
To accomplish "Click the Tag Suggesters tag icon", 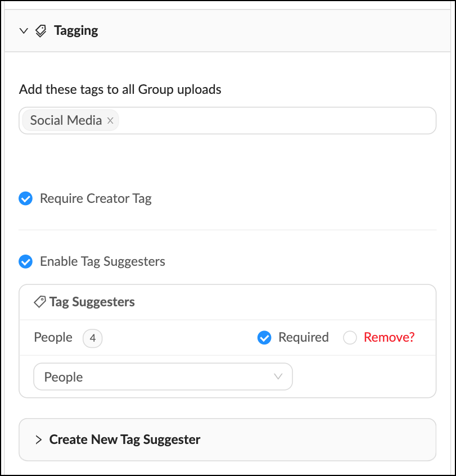I will pos(40,302).
